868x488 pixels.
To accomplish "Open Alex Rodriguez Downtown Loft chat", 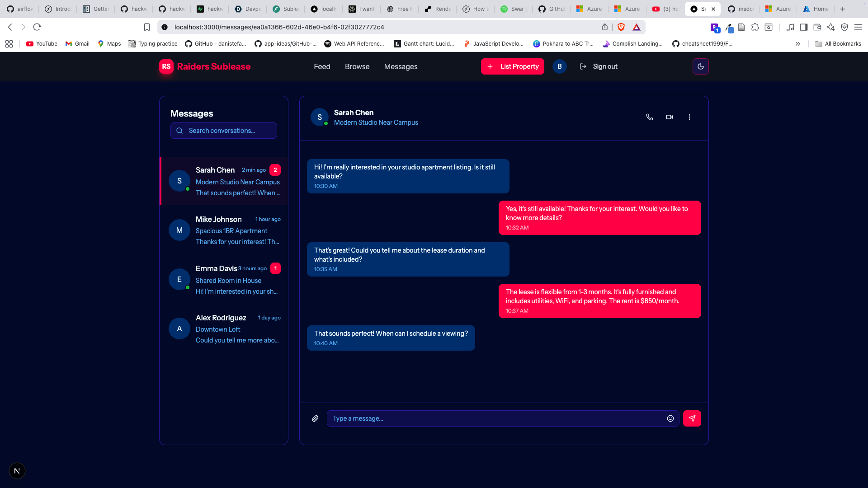I will [x=224, y=328].
